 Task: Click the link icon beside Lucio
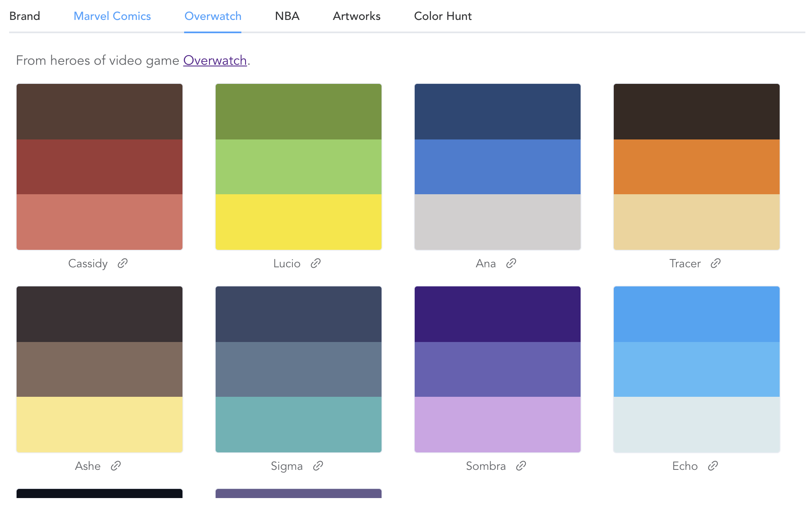[x=316, y=263]
